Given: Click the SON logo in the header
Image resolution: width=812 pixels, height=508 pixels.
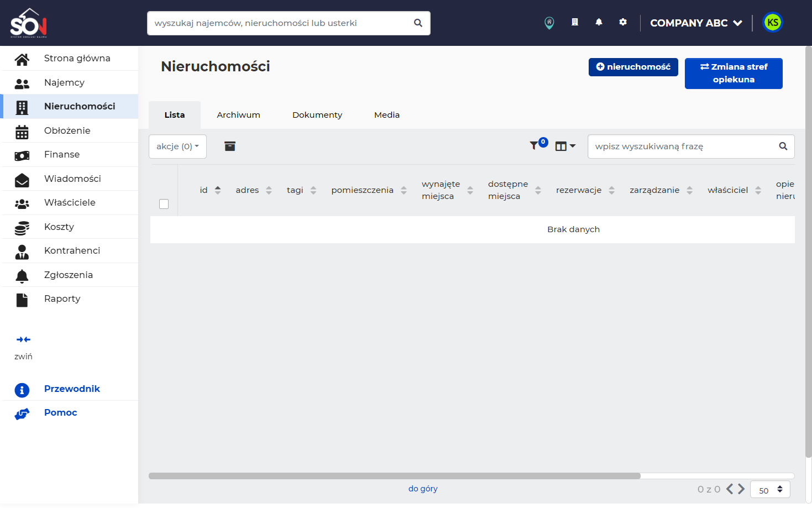Looking at the screenshot, I should (29, 23).
